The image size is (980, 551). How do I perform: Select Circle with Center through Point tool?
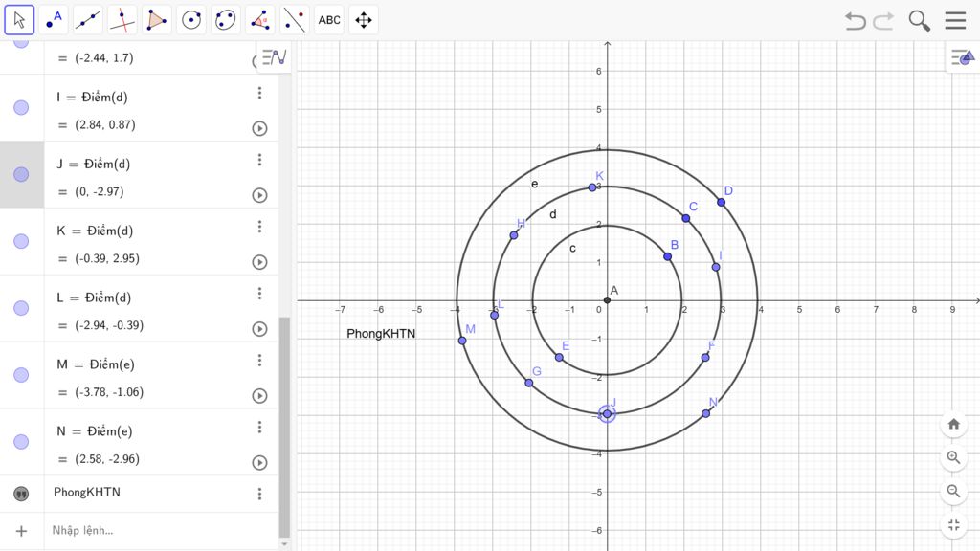click(x=191, y=19)
